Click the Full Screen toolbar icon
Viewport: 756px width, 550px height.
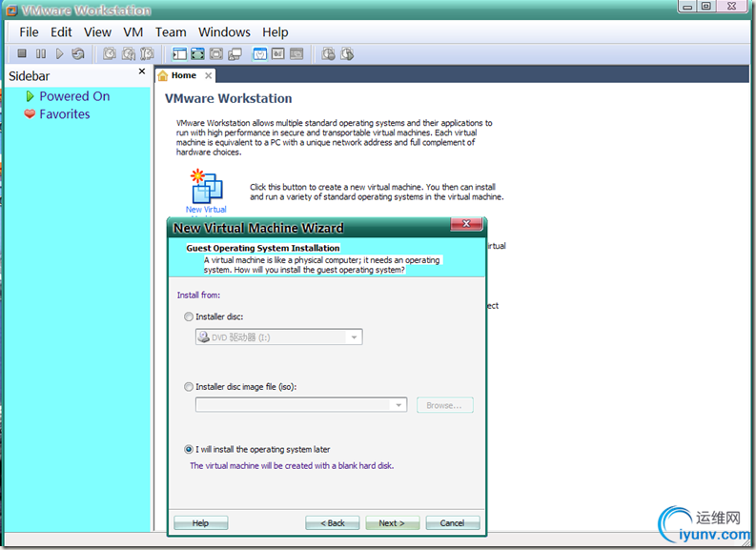(x=197, y=53)
